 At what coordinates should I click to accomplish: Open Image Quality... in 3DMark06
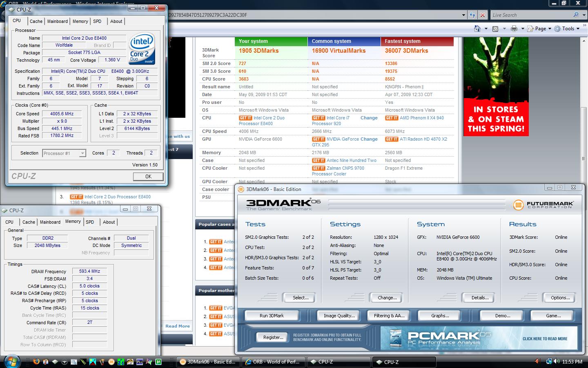[x=339, y=316]
